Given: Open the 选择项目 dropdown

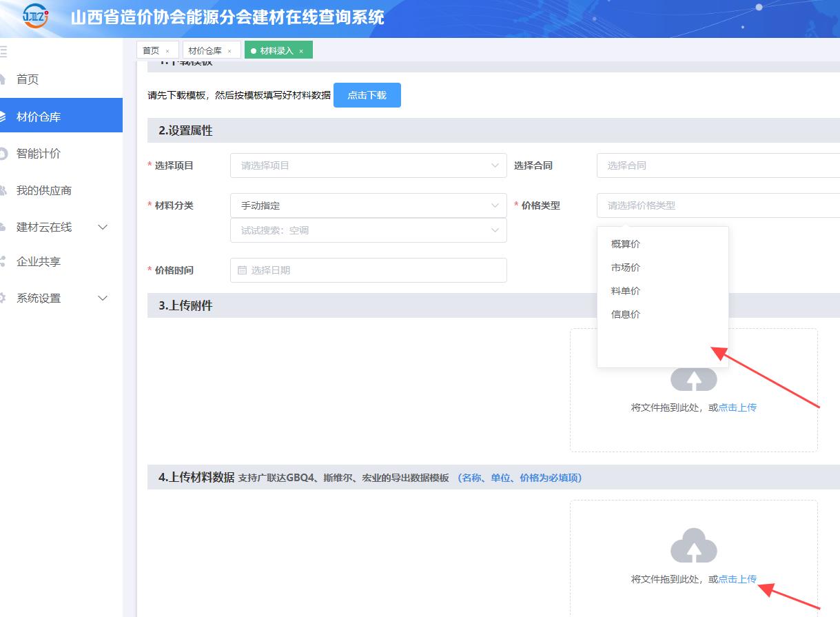Looking at the screenshot, I should (x=368, y=165).
